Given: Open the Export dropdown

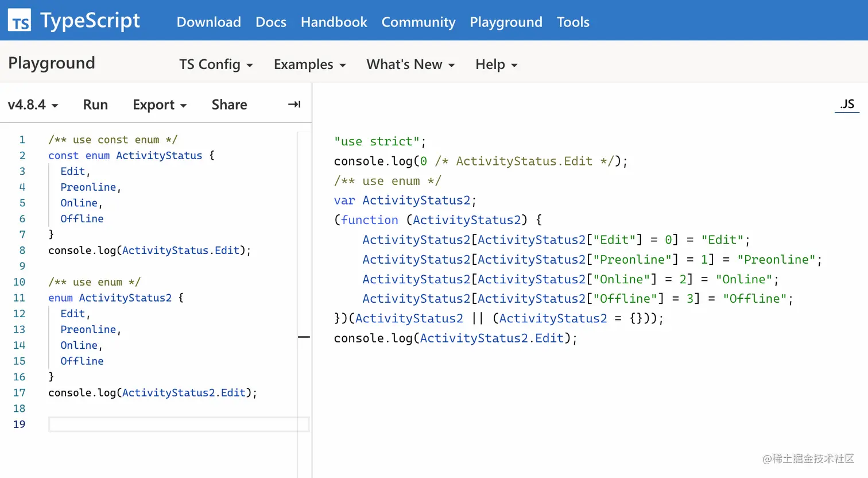Looking at the screenshot, I should click(160, 105).
